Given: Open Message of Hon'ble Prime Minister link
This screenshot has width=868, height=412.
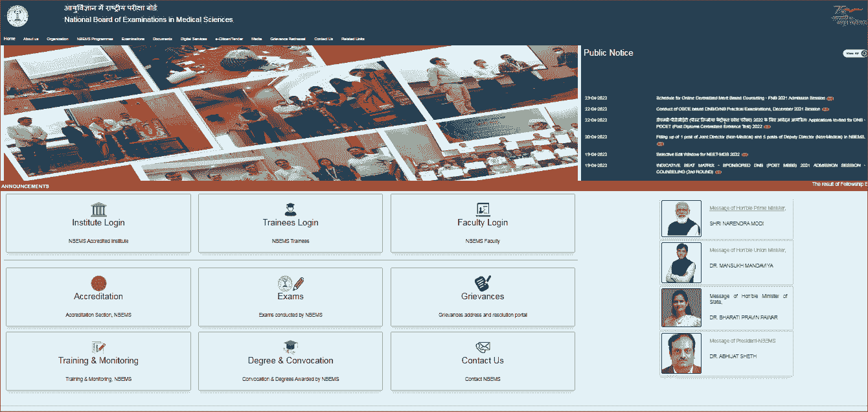Looking at the screenshot, I should pos(747,208).
